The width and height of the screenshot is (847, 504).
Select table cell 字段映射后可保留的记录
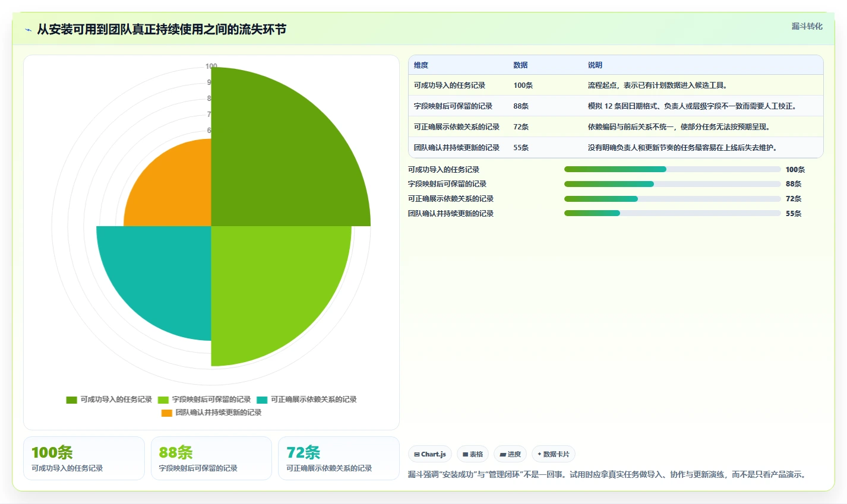pyautogui.click(x=453, y=106)
